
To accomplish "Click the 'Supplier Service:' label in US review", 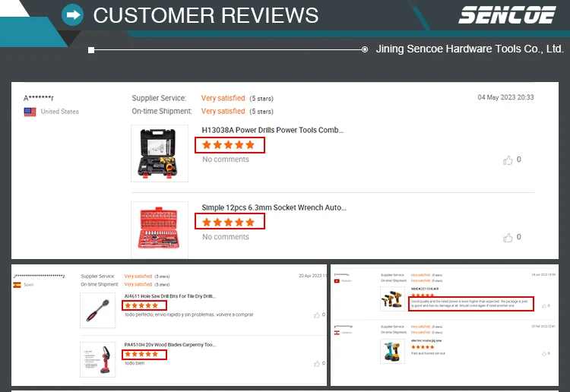I will pos(160,98).
